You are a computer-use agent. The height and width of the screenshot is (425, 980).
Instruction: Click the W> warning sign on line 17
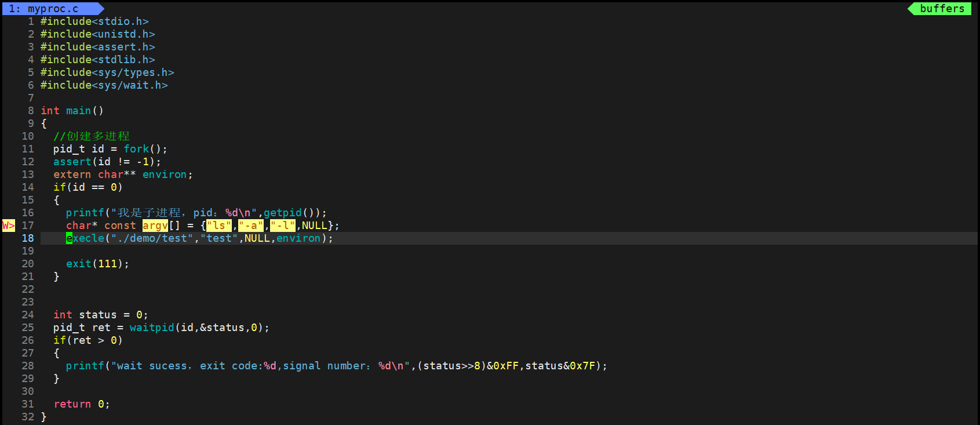coord(9,226)
